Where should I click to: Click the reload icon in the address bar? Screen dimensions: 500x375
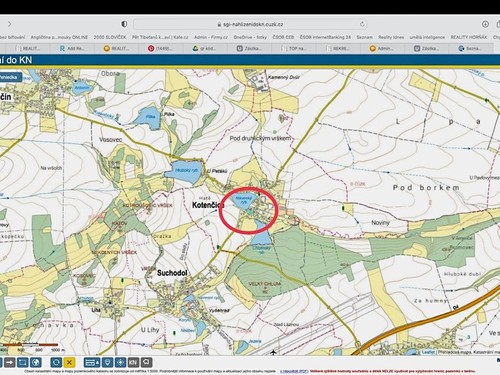tap(362, 24)
